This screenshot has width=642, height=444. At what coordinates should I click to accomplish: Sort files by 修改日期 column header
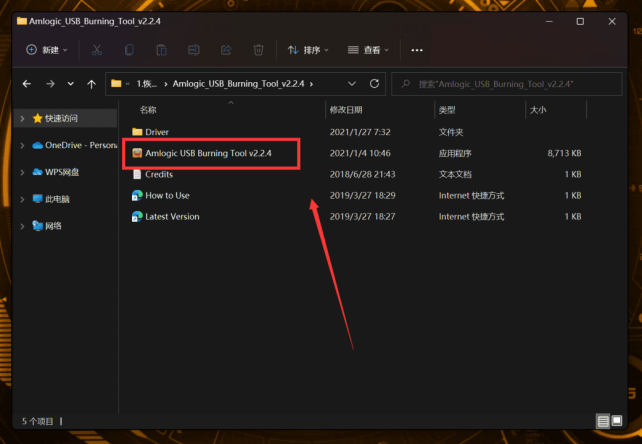[345, 109]
